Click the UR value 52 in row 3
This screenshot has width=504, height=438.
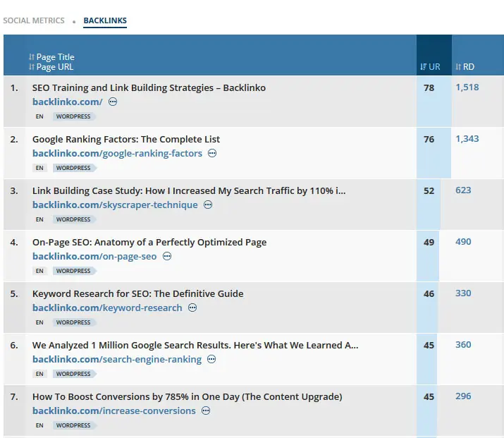(429, 190)
